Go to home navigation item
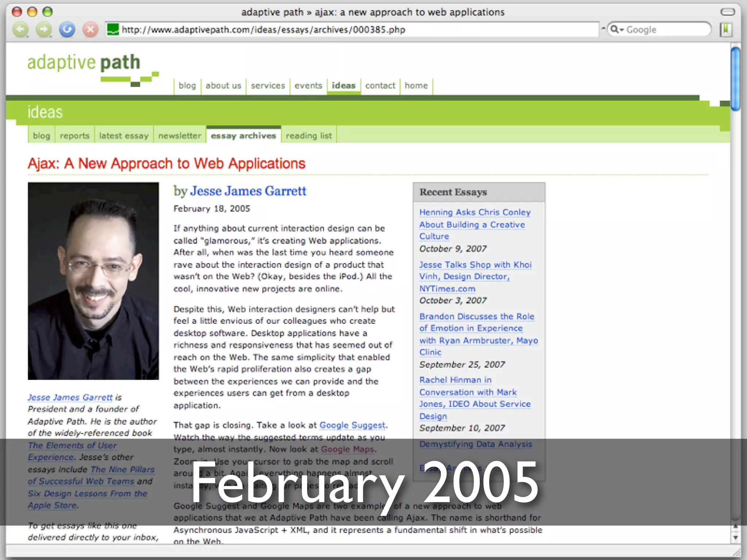 pyautogui.click(x=416, y=86)
